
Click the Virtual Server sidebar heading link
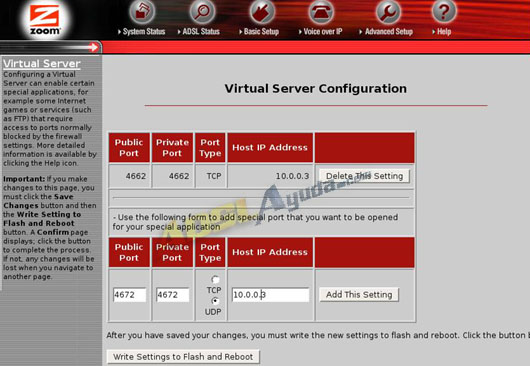tap(42, 64)
